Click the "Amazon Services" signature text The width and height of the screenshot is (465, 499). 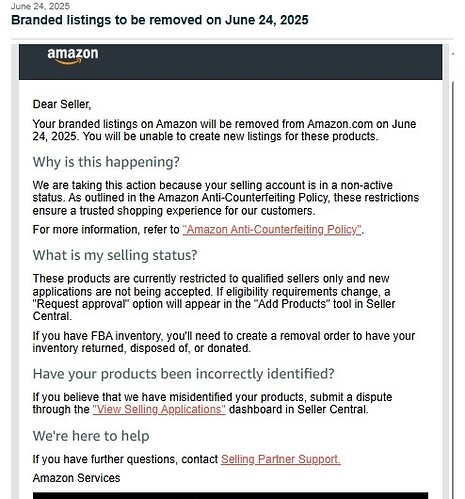(x=76, y=478)
